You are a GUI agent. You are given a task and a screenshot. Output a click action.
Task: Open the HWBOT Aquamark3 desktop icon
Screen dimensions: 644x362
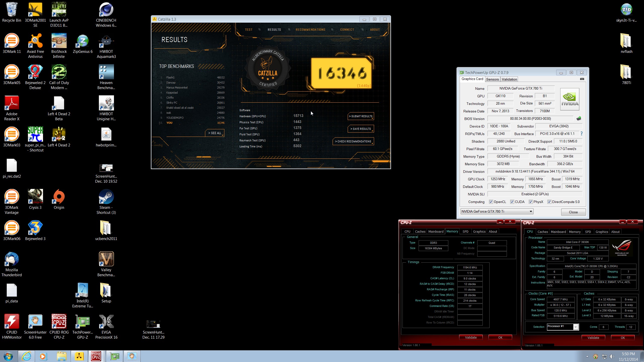(x=106, y=46)
